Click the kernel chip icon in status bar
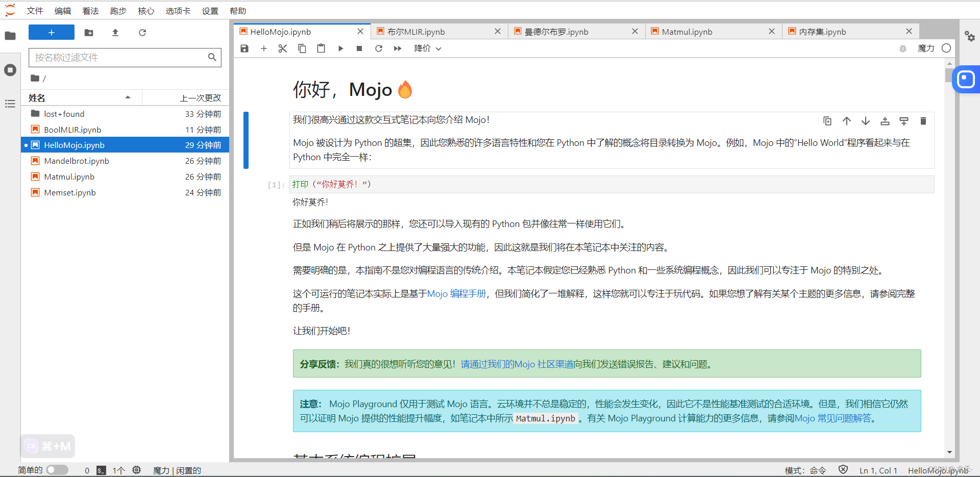This screenshot has width=980, height=477. (136, 470)
